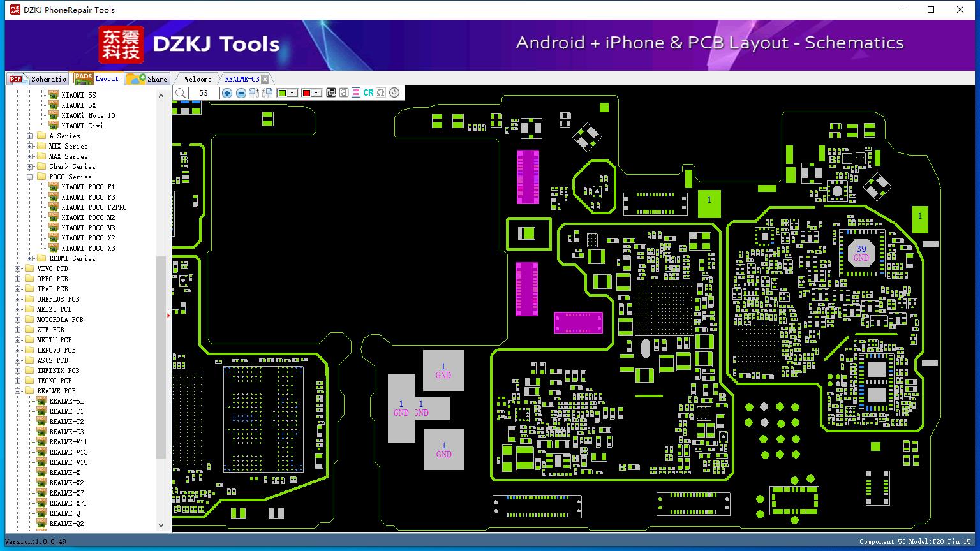Open the red color dropdown arrow
980x551 pixels.
pos(316,93)
